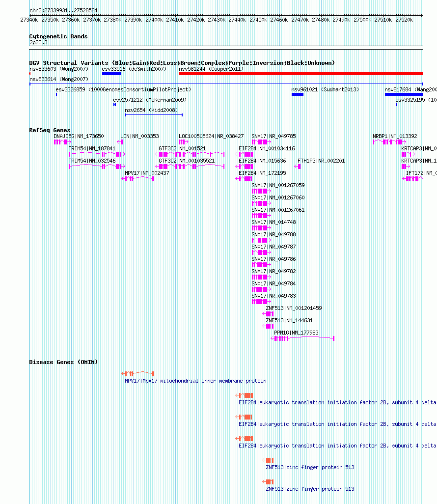The height and width of the screenshot is (504, 437).
Task: Click the IFT172 gene glyph
Action: 412,179
